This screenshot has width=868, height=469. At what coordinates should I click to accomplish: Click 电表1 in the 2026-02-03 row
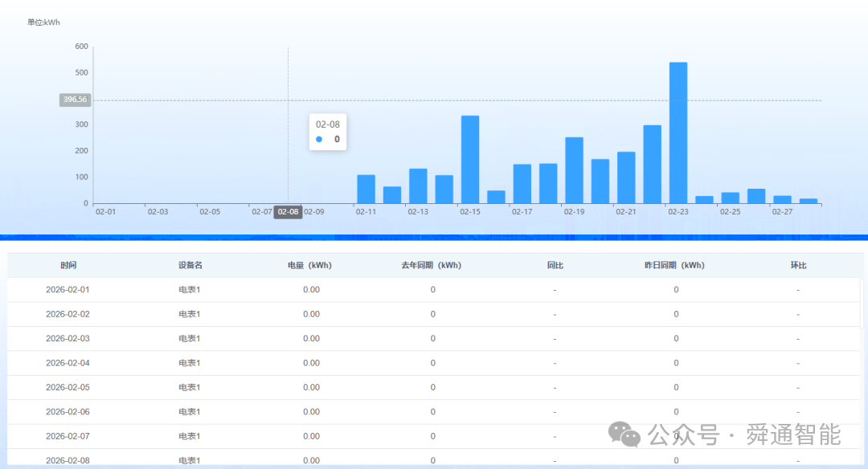(x=190, y=338)
